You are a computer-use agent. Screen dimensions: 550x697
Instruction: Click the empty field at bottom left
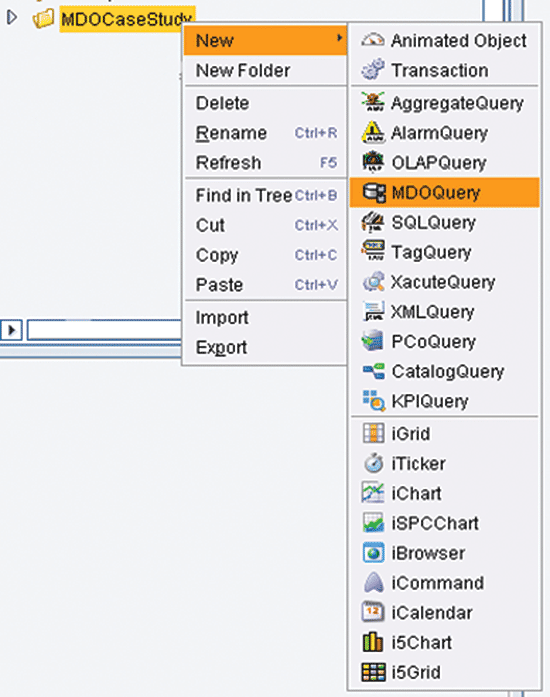[x=104, y=330]
